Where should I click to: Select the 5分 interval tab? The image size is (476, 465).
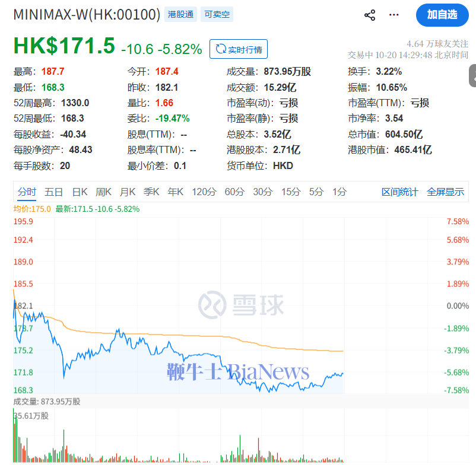point(316,192)
